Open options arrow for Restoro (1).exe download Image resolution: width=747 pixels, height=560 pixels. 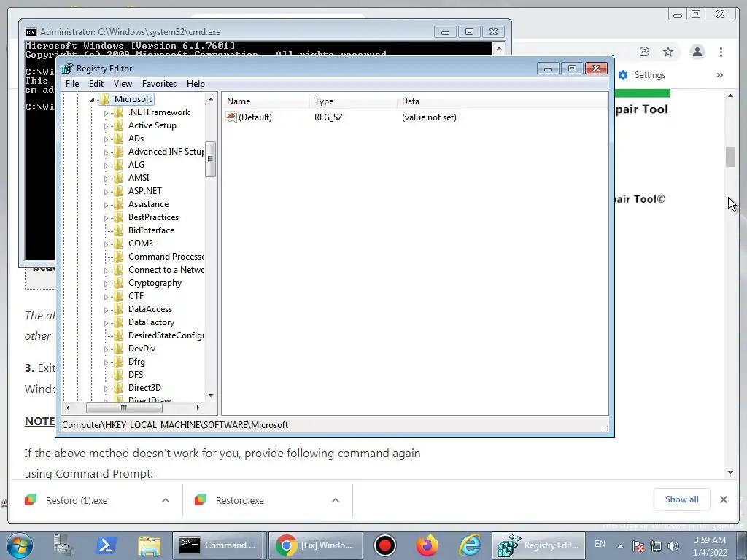pos(166,500)
